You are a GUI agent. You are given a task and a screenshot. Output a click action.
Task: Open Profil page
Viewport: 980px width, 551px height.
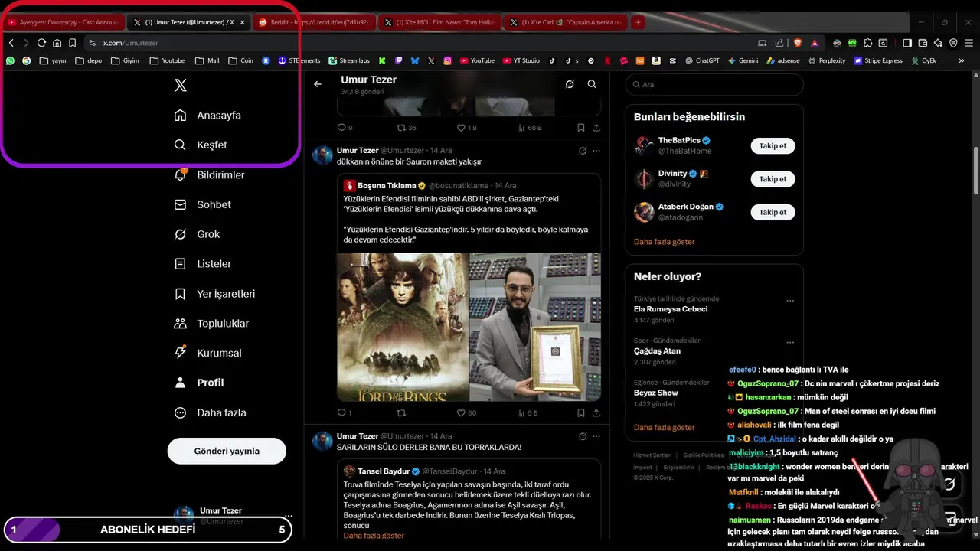click(200, 383)
